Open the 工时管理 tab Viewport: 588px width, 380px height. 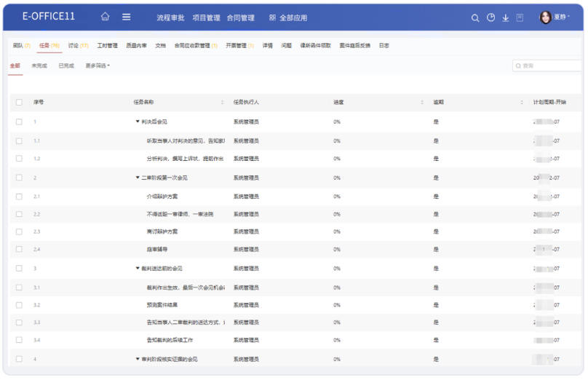pos(107,45)
